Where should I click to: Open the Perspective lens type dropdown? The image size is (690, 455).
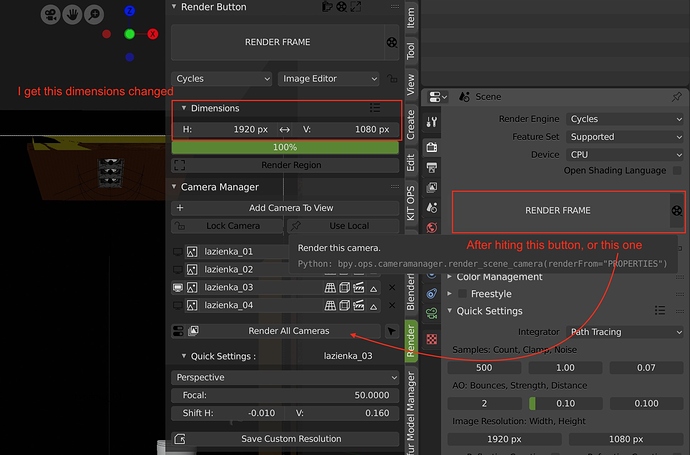pos(285,378)
